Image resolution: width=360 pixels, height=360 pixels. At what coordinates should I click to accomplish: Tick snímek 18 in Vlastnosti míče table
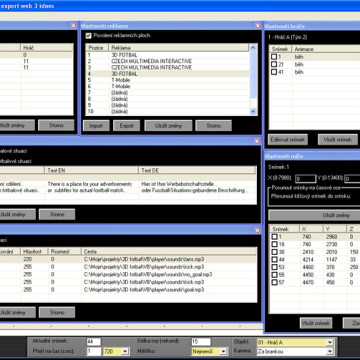[274, 244]
